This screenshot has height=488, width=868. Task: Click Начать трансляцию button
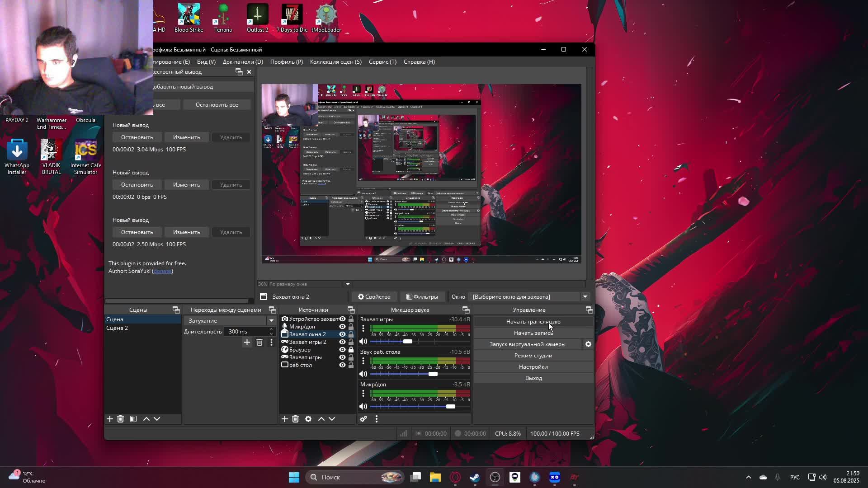point(533,322)
